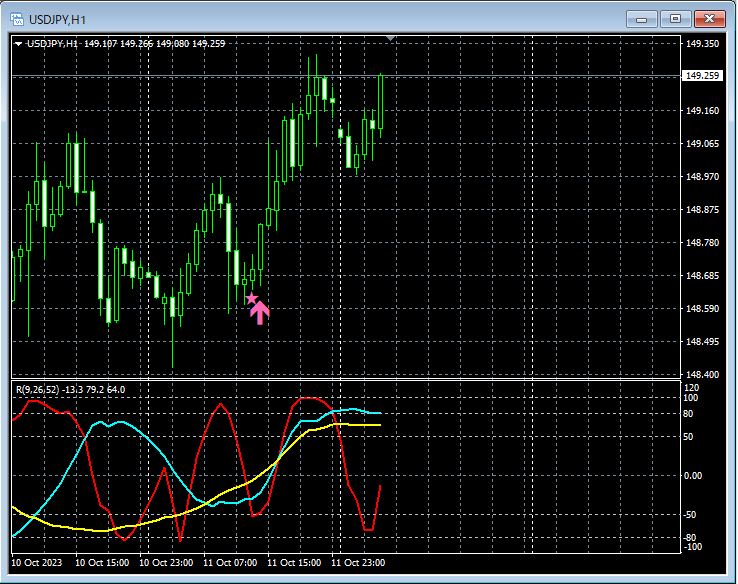Viewport: 738px width, 584px height.
Task: Click the 11 Oct 07:00 time label
Action: pos(230,563)
